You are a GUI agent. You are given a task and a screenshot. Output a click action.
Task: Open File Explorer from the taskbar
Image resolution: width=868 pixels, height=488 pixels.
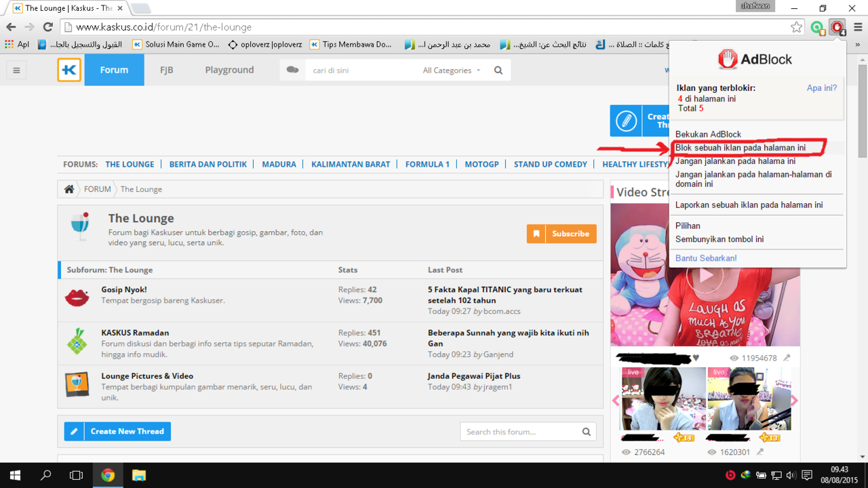tap(138, 475)
